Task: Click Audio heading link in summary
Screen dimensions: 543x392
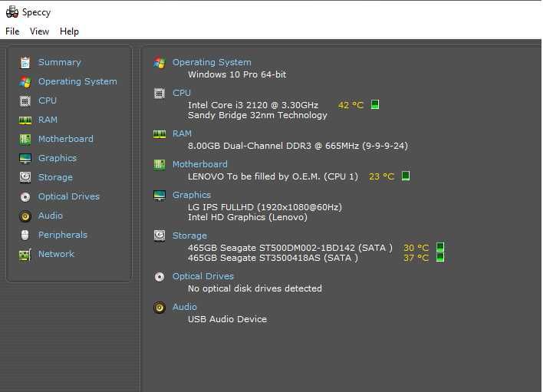Action: click(x=185, y=307)
